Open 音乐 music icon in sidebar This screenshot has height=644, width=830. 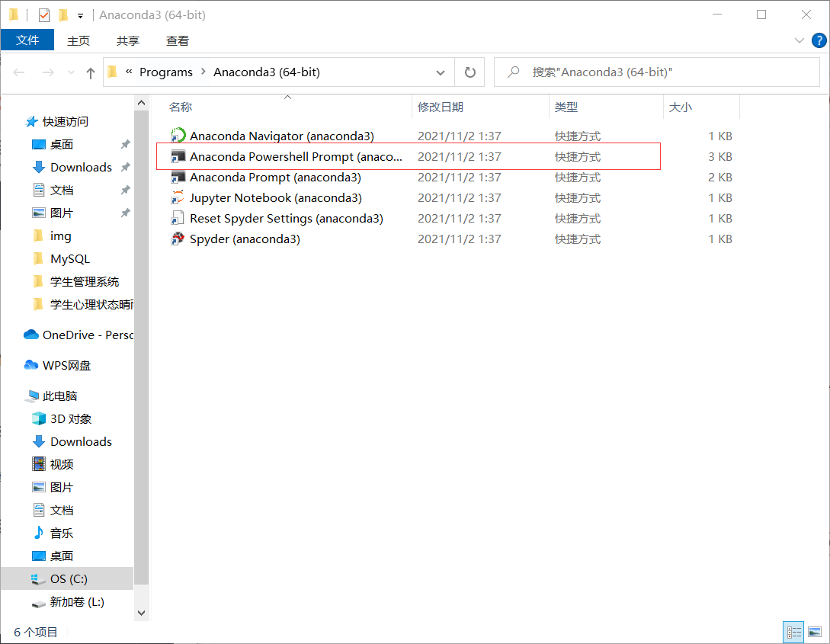[39, 533]
